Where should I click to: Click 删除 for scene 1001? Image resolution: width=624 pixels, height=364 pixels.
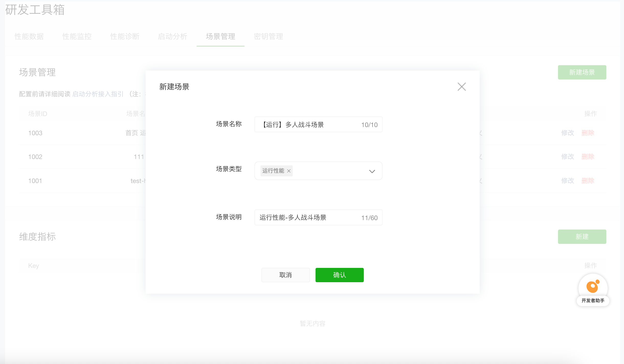click(x=588, y=181)
